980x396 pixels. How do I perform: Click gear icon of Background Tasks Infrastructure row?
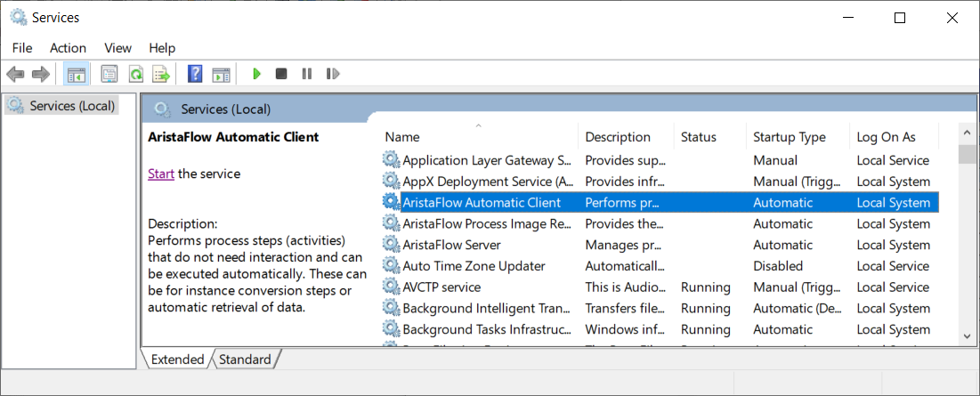point(392,329)
